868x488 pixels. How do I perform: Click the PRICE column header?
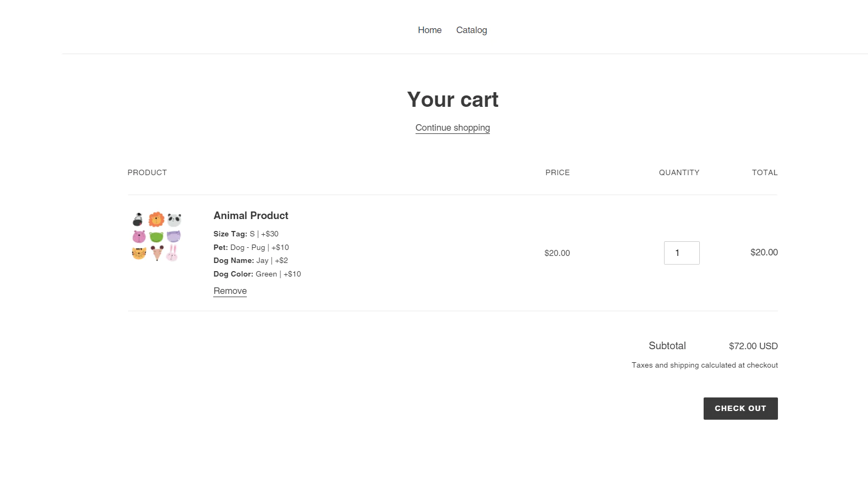pos(558,172)
